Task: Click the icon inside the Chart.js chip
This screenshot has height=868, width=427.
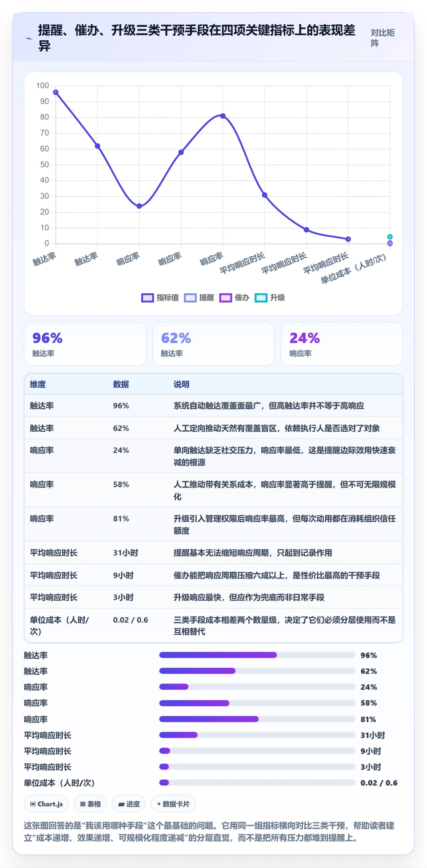Action: (33, 804)
